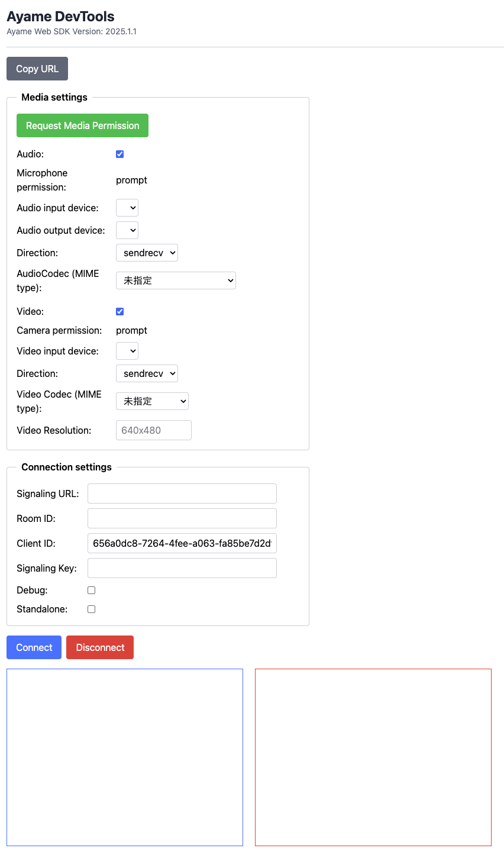Screen dimensions: 504x858
Task: Click the Media settings legend
Action: (x=54, y=97)
